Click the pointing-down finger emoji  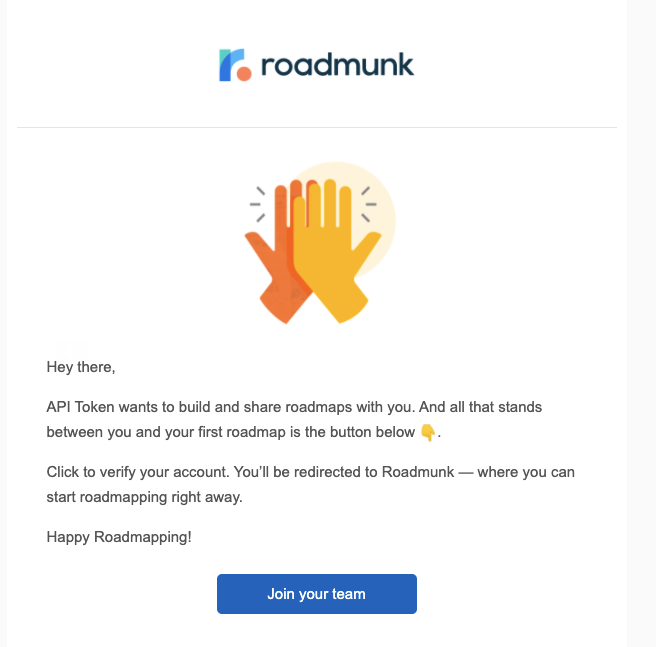click(x=428, y=433)
